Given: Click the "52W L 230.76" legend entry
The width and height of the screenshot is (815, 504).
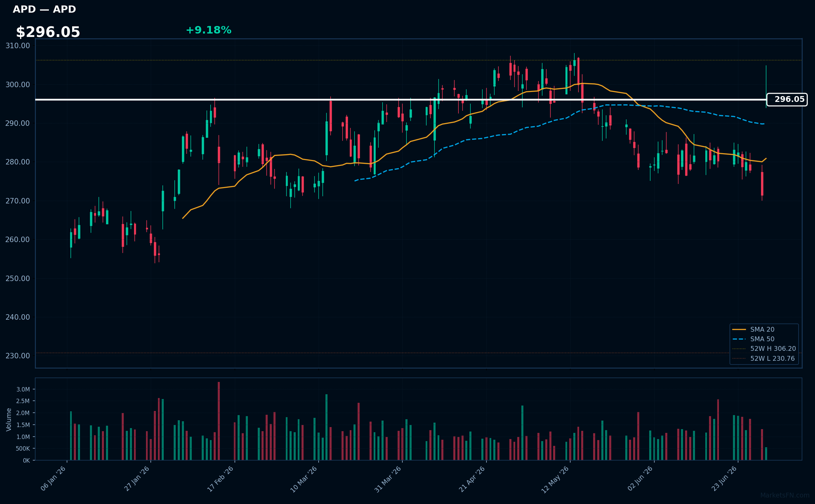Looking at the screenshot, I should 764,358.
